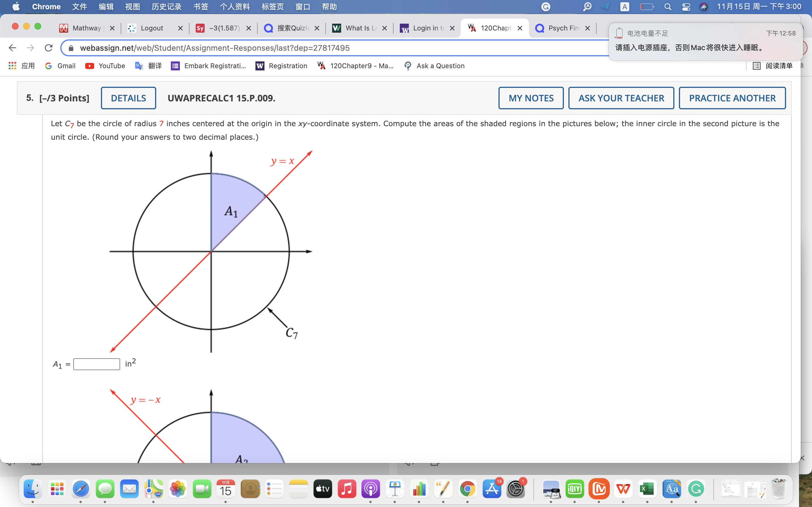The width and height of the screenshot is (812, 507).
Task: Click the A1 answer input field
Action: click(97, 364)
